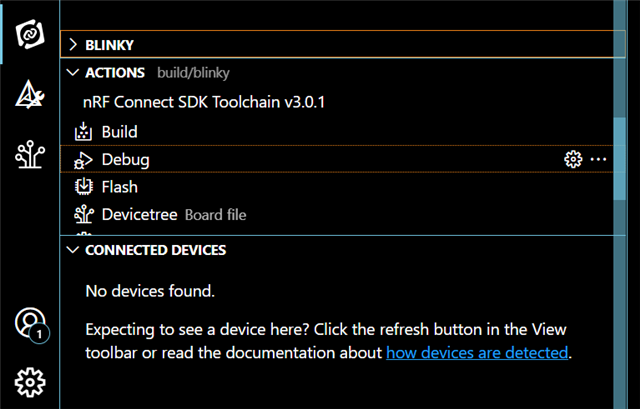Click the Debug bug-play icon

83,160
